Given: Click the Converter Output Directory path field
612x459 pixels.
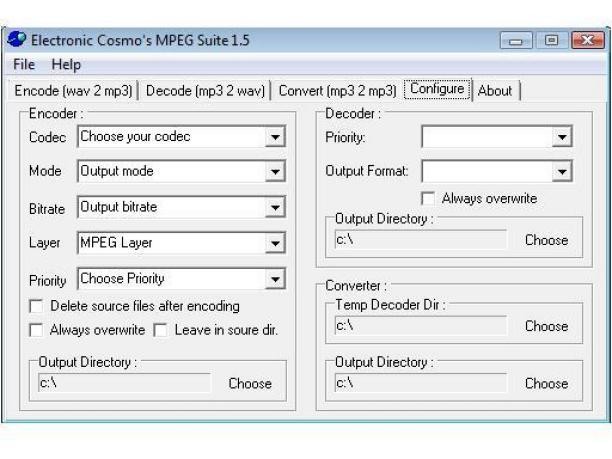Looking at the screenshot, I should point(421,383).
